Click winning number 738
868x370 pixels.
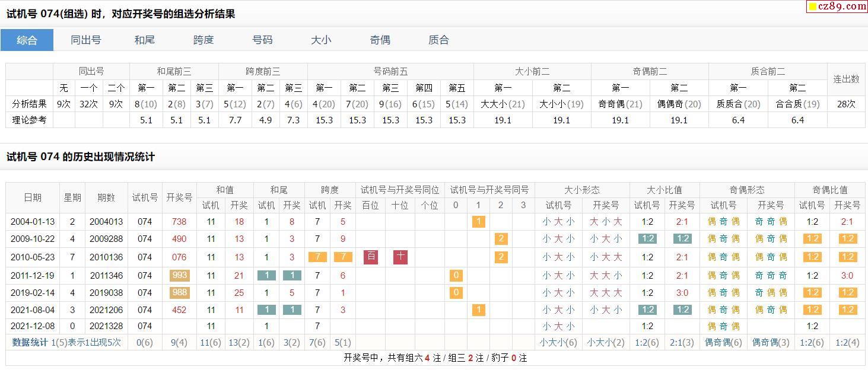(x=179, y=222)
